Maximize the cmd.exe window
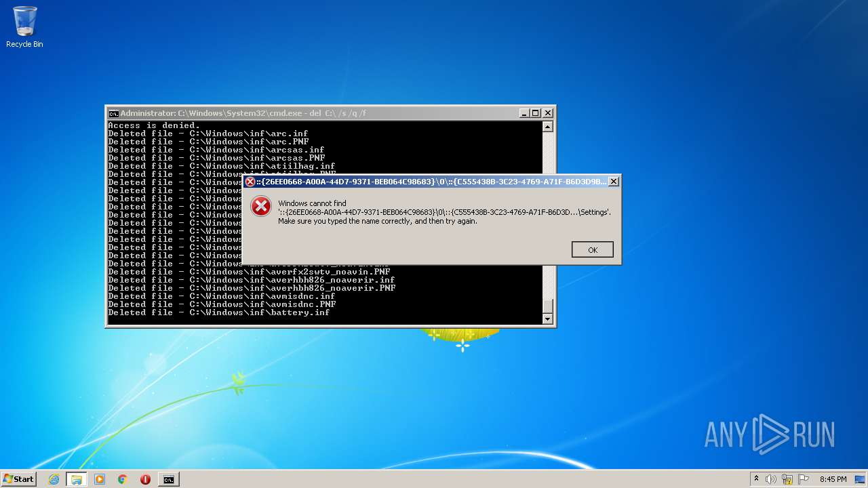Viewport: 868px width, 488px height. (x=536, y=113)
